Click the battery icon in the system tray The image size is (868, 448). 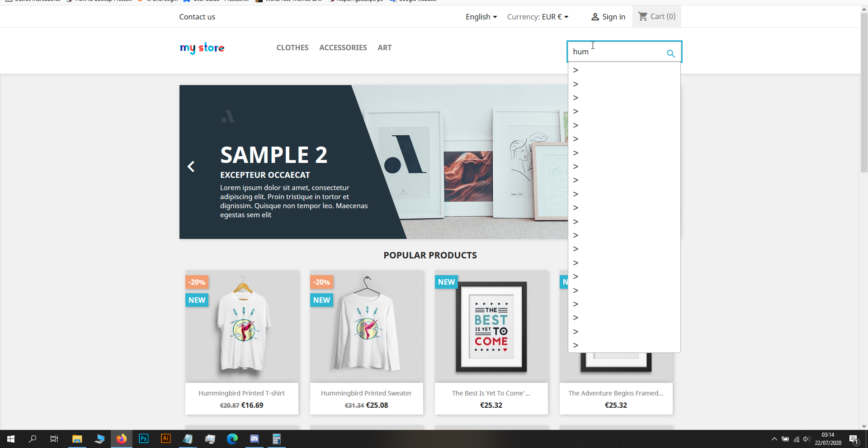click(x=785, y=439)
